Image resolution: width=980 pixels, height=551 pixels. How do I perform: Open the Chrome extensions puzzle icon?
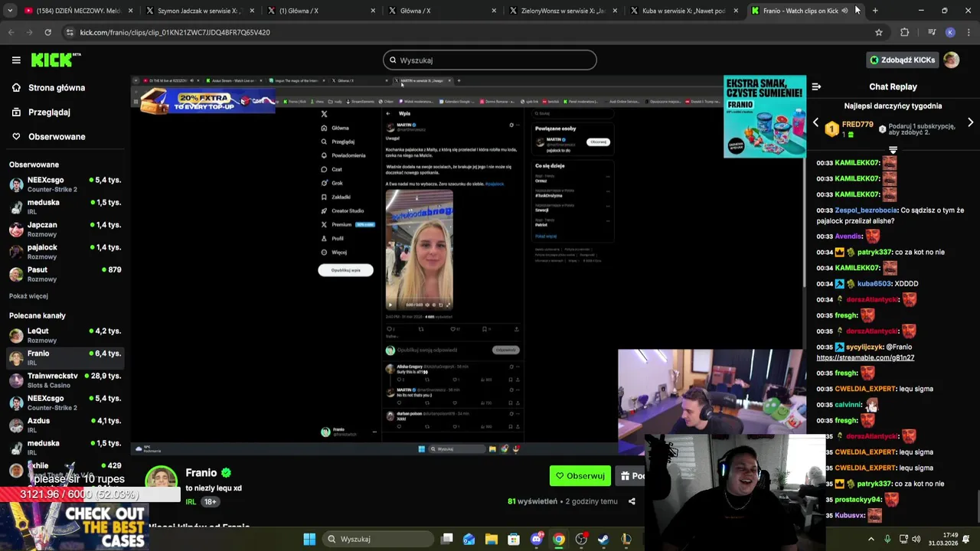coord(904,32)
